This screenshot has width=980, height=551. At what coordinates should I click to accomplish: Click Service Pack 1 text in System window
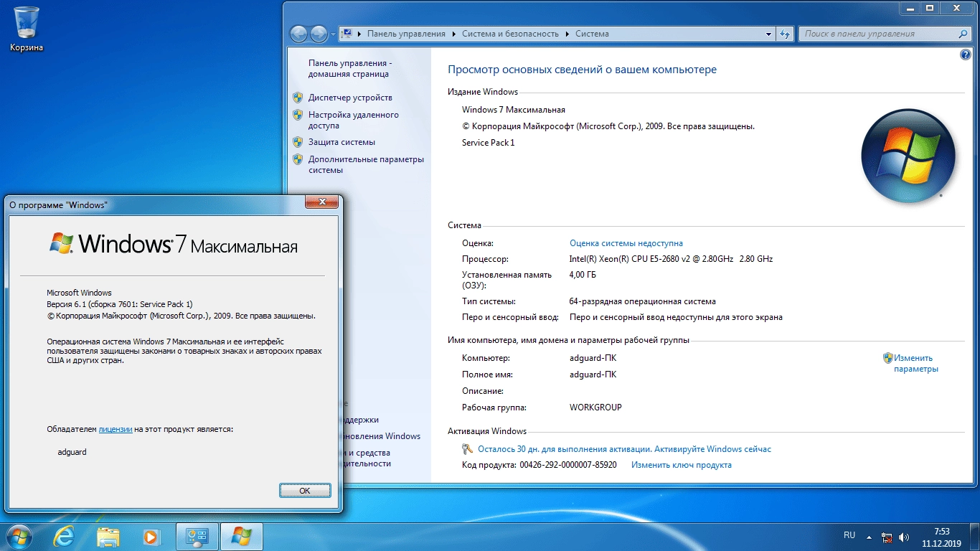point(489,143)
